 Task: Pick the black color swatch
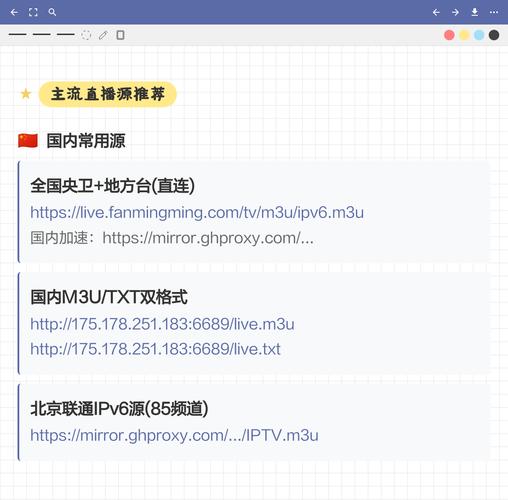click(x=494, y=35)
